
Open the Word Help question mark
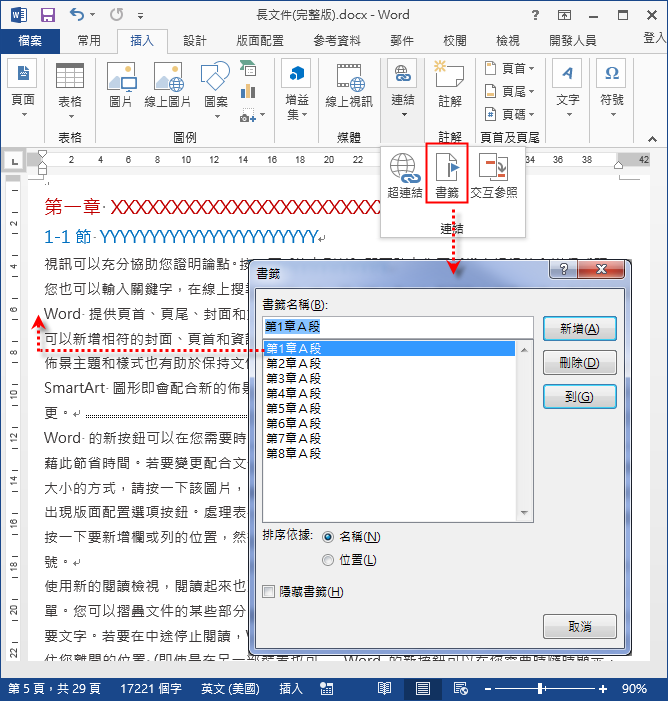[x=535, y=15]
